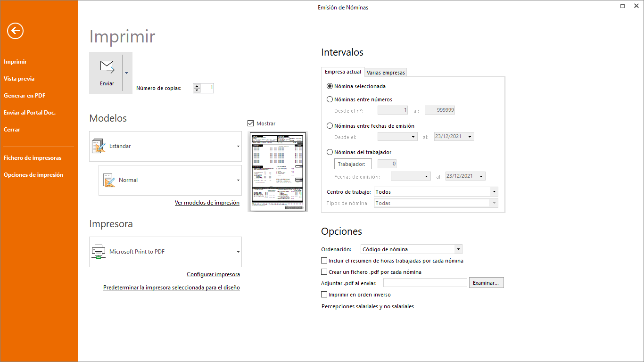Open the Tipos de nómina dropdown
Screen dimensions: 644x362
(x=494, y=203)
